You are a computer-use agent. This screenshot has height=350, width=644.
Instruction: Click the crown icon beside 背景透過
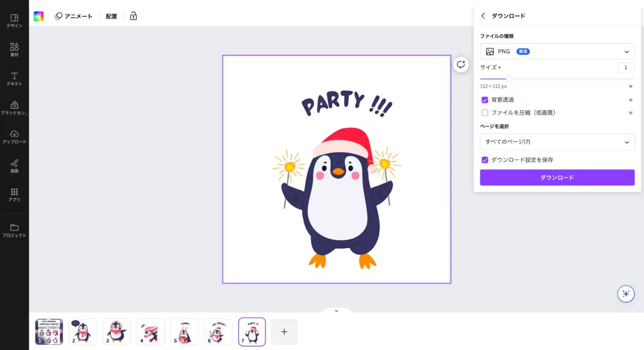tap(630, 100)
